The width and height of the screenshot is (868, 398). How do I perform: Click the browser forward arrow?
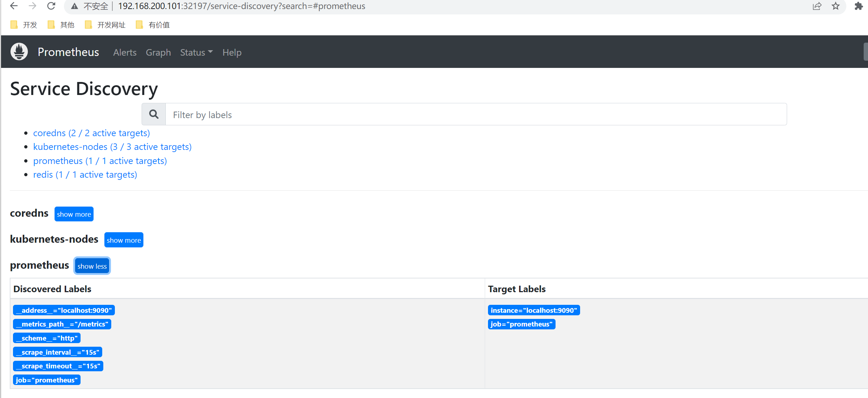(x=33, y=6)
